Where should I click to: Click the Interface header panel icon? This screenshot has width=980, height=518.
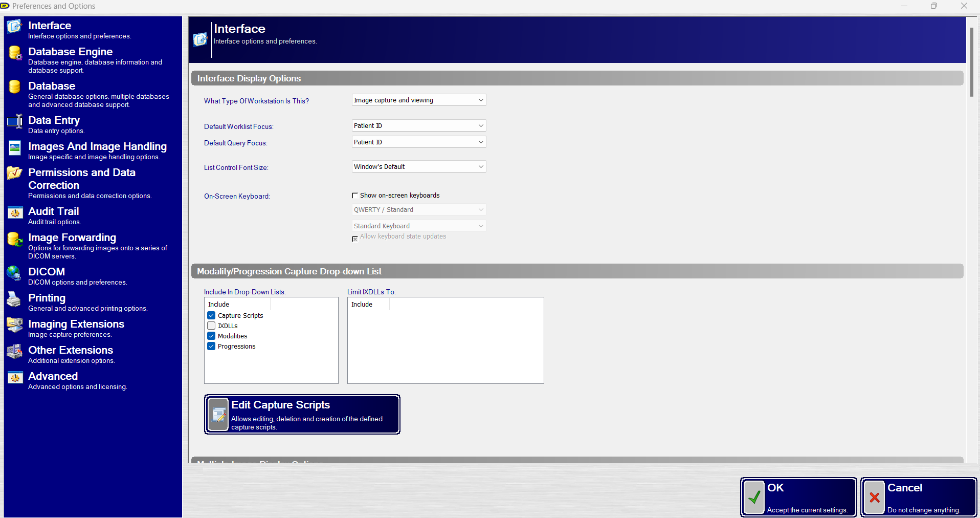(200, 39)
